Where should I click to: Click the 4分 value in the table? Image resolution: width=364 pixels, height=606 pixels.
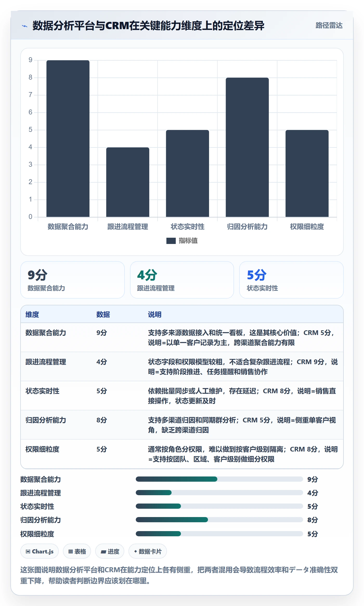point(102,362)
